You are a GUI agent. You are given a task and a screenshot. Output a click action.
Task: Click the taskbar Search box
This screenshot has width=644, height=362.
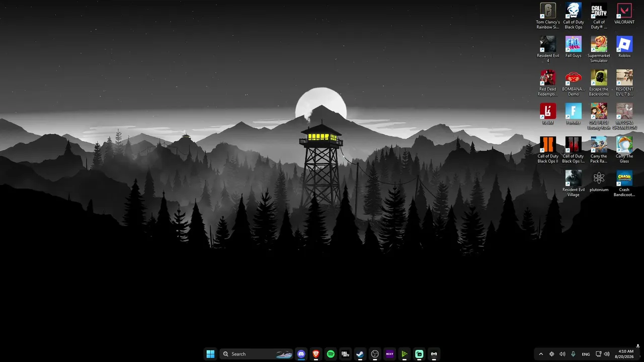257,354
